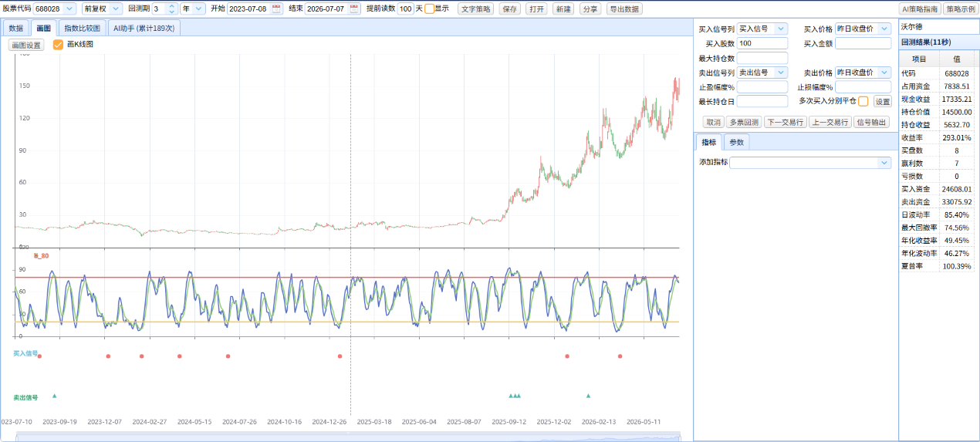The width and height of the screenshot is (980, 442).
Task: Open the 策略示例 button
Action: [x=961, y=8]
